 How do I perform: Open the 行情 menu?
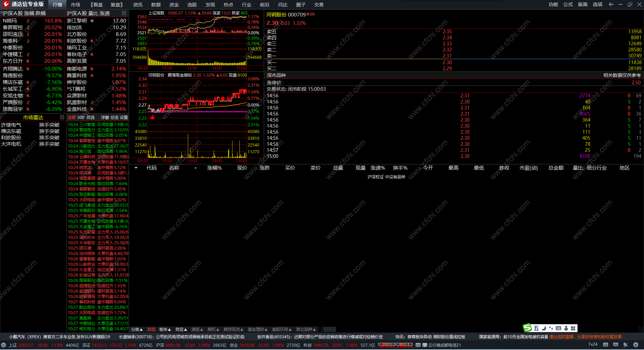click(57, 5)
